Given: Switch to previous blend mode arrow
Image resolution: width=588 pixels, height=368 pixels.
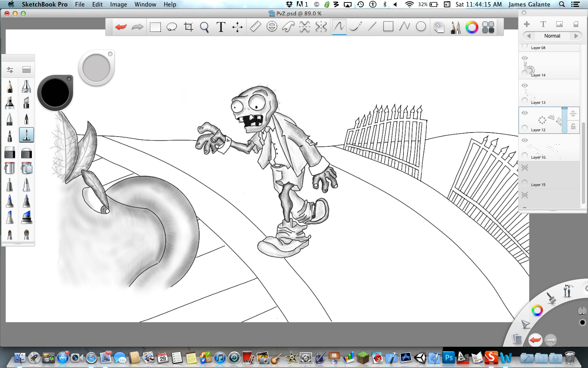Looking at the screenshot, I should (x=529, y=36).
